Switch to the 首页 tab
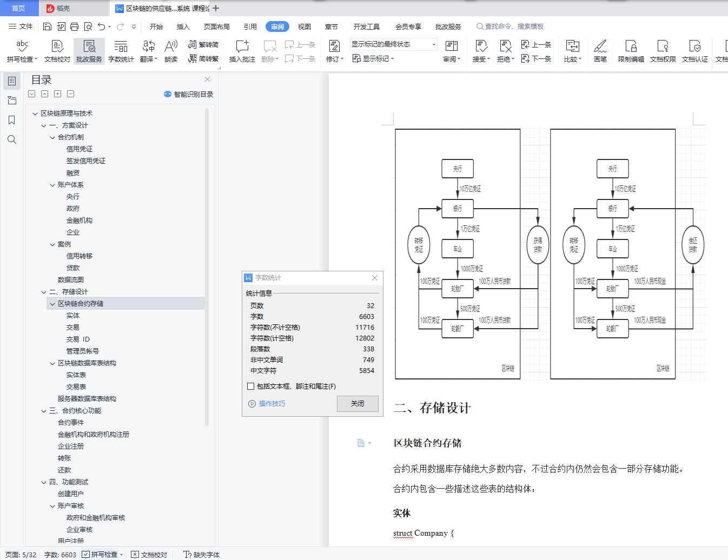 tap(18, 8)
